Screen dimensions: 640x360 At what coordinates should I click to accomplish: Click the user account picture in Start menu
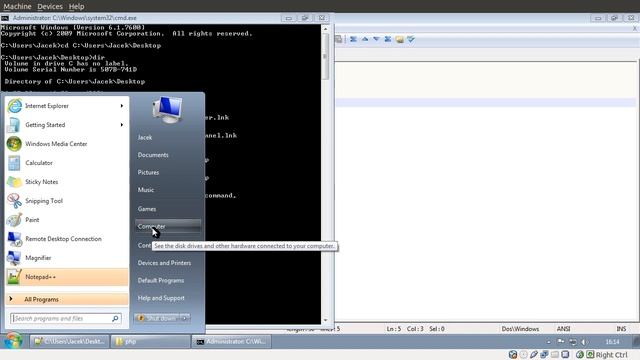pos(167,110)
